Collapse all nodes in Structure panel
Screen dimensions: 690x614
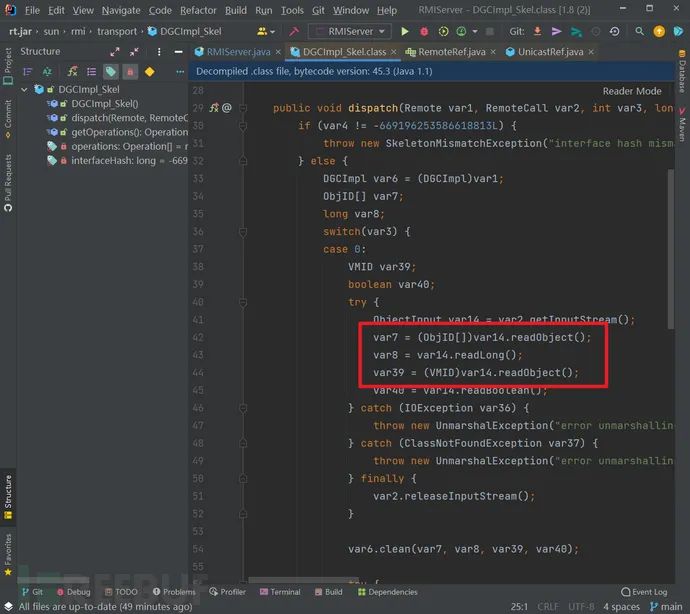134,52
